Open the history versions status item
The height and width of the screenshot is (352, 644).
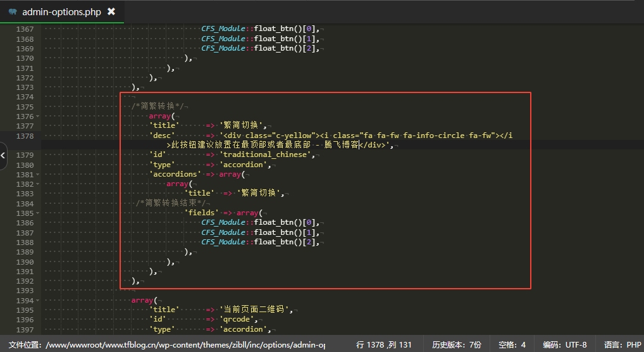point(457,344)
